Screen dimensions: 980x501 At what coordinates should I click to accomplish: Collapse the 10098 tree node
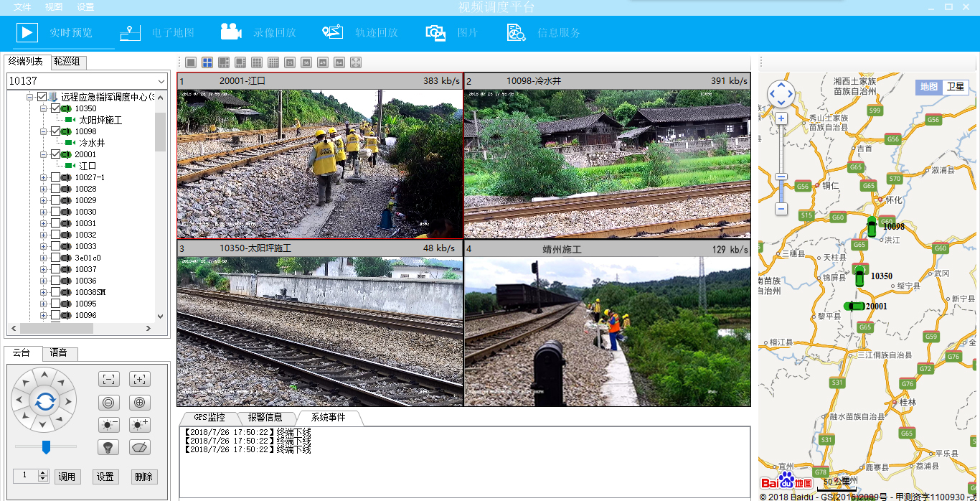click(43, 131)
